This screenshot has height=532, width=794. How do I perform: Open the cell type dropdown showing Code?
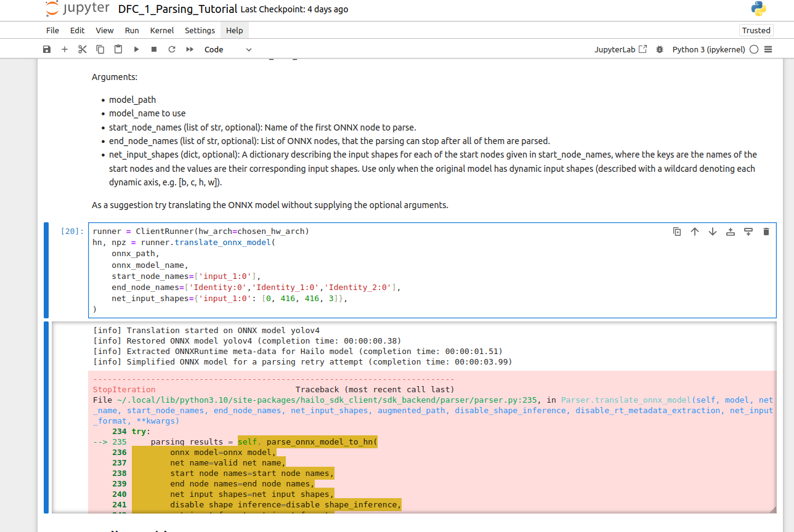[228, 49]
